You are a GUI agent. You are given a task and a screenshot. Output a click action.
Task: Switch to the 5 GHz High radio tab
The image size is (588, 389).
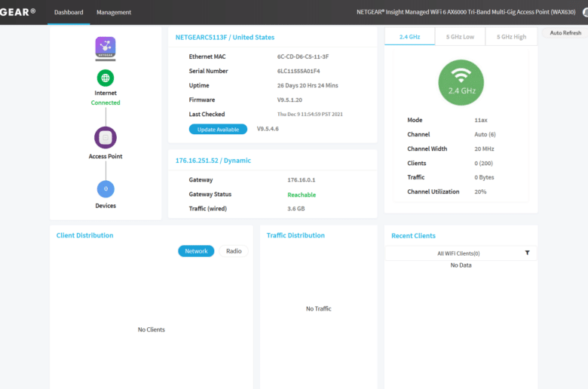(512, 37)
